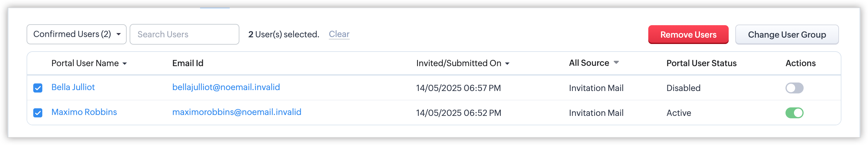Viewport: 868px width, 145px height.
Task: Click the Portal User Status column header
Action: (x=701, y=63)
